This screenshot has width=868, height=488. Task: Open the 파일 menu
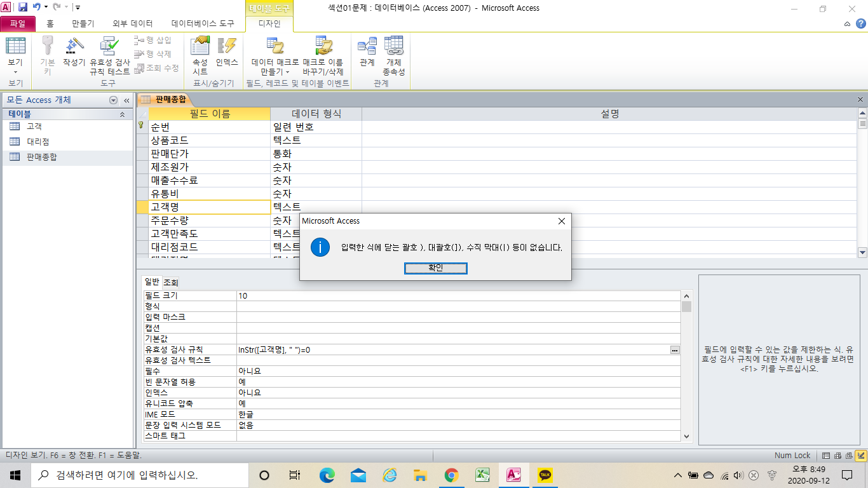18,24
